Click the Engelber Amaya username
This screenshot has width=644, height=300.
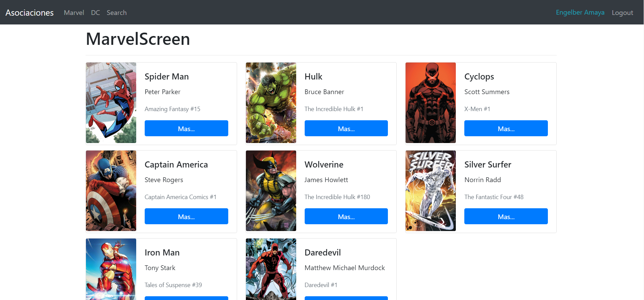click(580, 13)
